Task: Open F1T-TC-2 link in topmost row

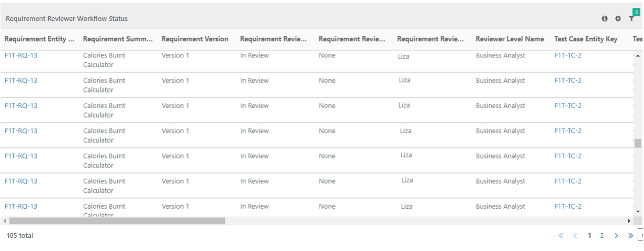Action: [568, 55]
